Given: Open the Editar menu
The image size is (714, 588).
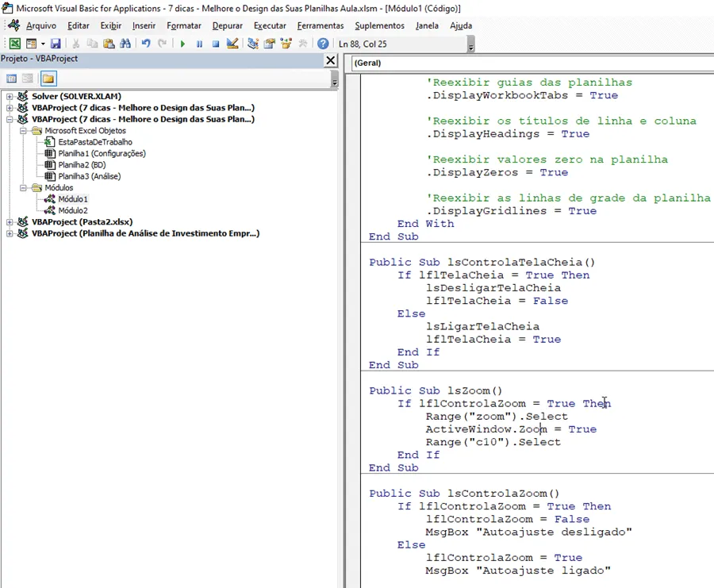Looking at the screenshot, I should (79, 25).
